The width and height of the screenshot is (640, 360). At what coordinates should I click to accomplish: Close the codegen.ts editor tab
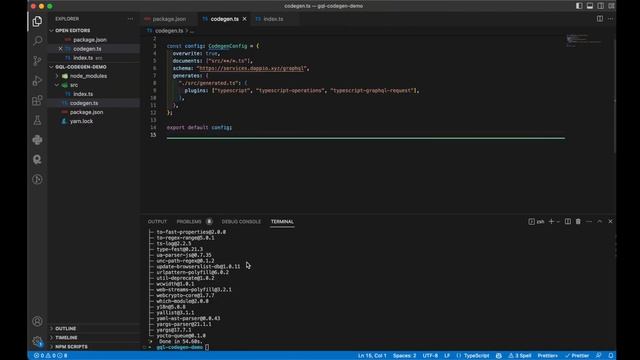(244, 19)
